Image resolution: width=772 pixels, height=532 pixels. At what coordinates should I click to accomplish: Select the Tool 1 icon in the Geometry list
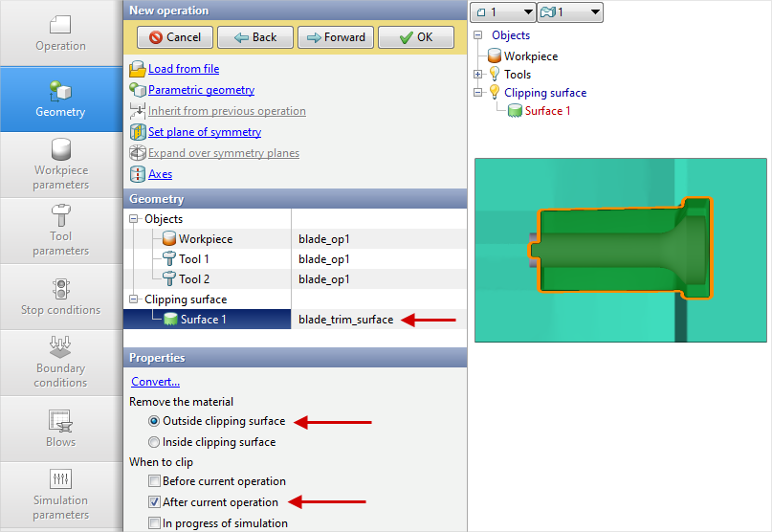[169, 259]
